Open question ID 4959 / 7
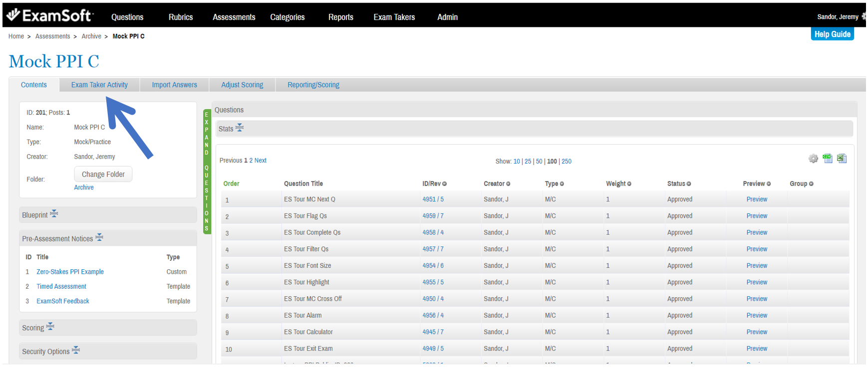The width and height of the screenshot is (868, 368). [x=433, y=216]
